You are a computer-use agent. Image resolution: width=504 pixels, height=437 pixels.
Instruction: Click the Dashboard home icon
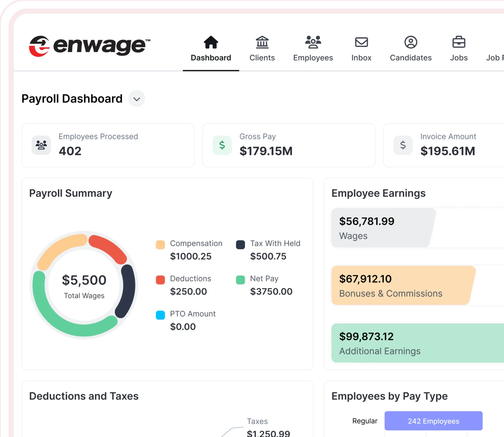point(211,42)
